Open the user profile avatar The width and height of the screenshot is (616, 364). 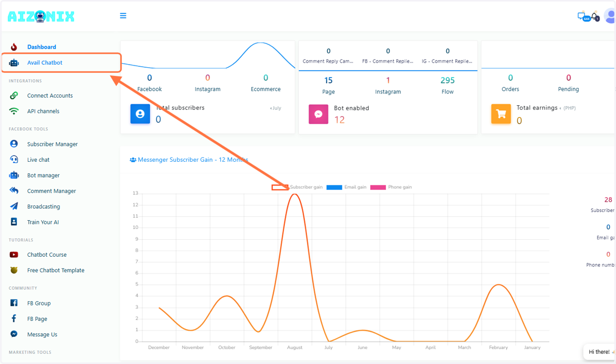pyautogui.click(x=610, y=16)
